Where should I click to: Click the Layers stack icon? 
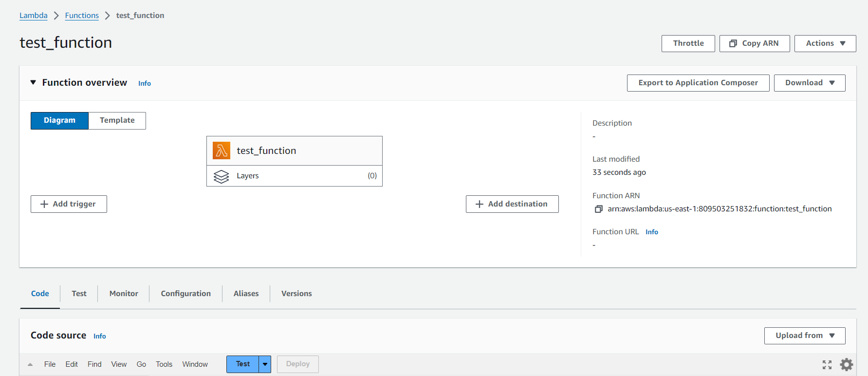tap(222, 176)
